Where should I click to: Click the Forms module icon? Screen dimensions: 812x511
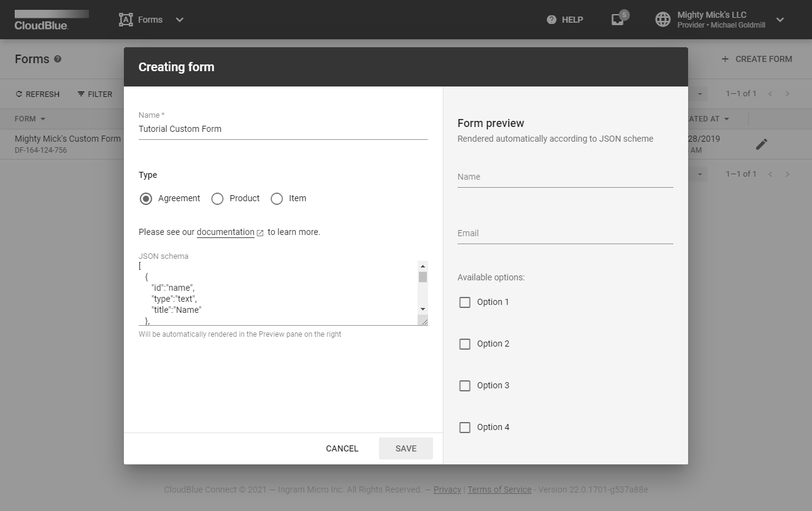126,20
